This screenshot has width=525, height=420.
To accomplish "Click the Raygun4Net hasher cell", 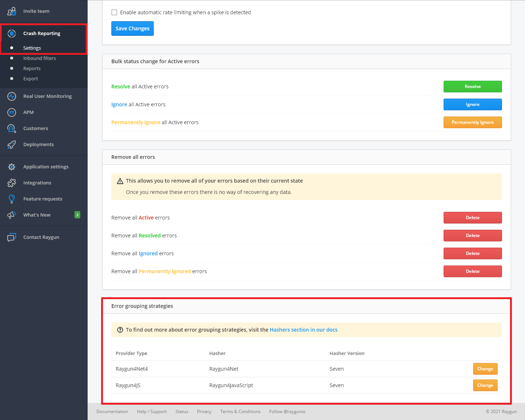I will 224,369.
